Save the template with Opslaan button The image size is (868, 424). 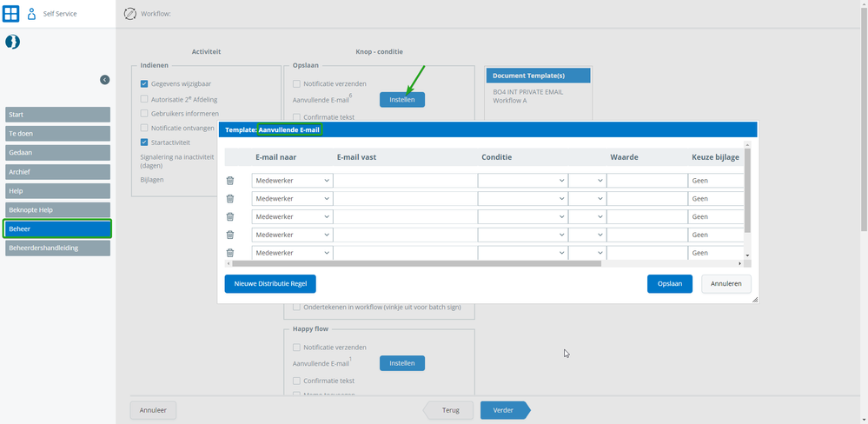coord(670,284)
